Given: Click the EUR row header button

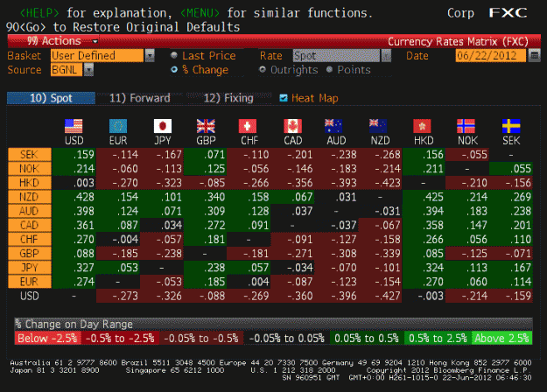Looking at the screenshot, I should tap(30, 282).
